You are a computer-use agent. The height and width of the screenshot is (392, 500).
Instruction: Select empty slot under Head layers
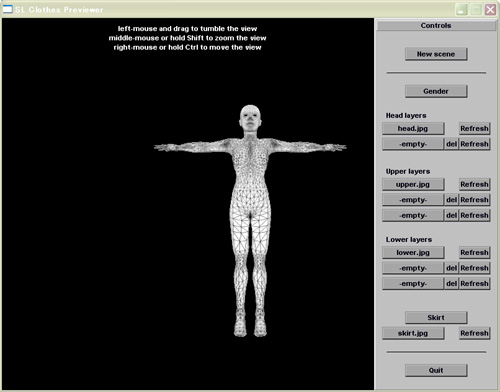coord(413,144)
